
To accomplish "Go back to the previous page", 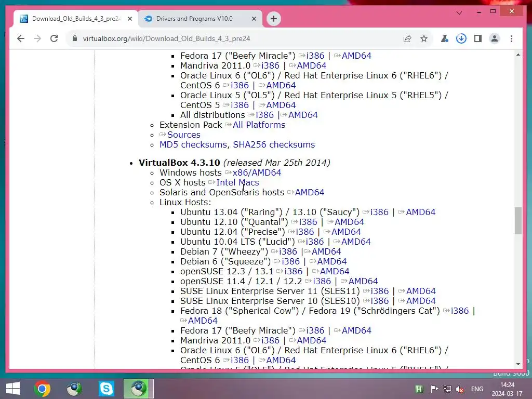I will click(21, 38).
